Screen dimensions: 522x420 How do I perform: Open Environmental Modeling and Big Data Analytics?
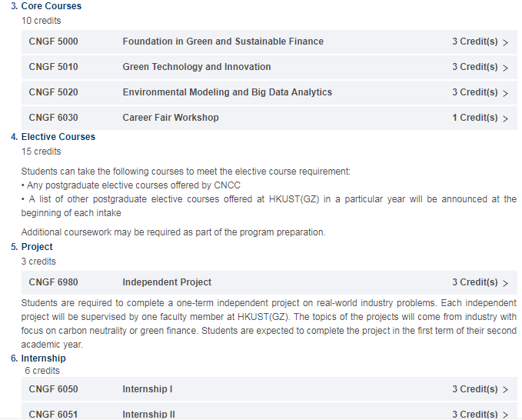(x=228, y=92)
